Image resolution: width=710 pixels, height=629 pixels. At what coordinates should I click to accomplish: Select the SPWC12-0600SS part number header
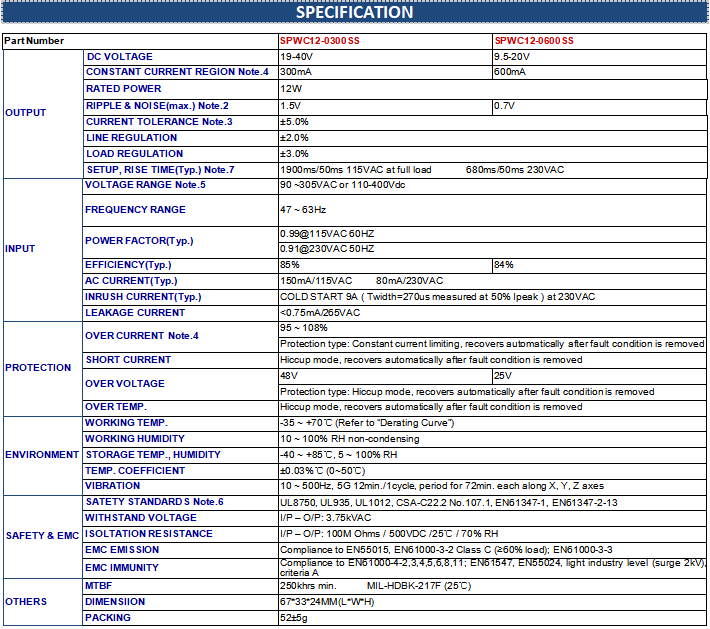pos(534,41)
